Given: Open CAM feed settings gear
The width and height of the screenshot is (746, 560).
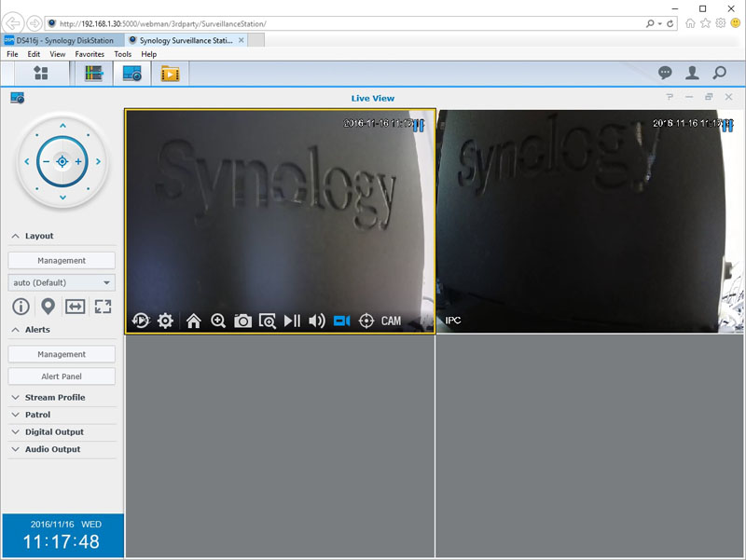Looking at the screenshot, I should tap(165, 321).
